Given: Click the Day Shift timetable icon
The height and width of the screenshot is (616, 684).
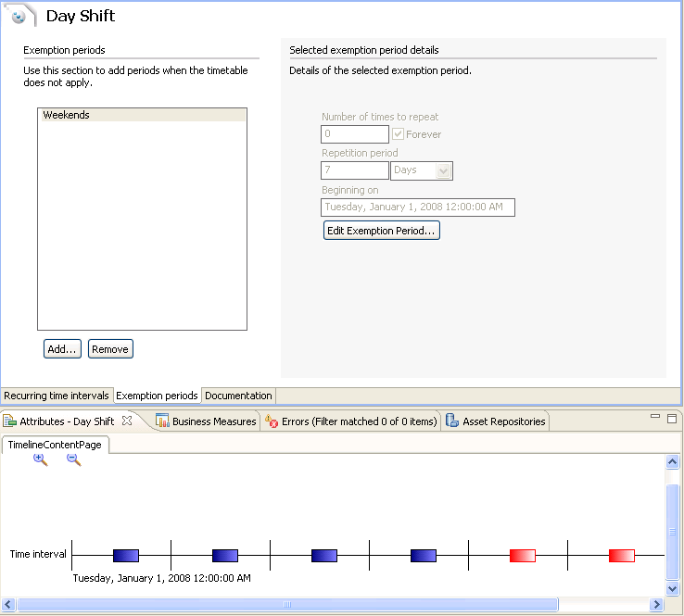Looking at the screenshot, I should pos(19,16).
